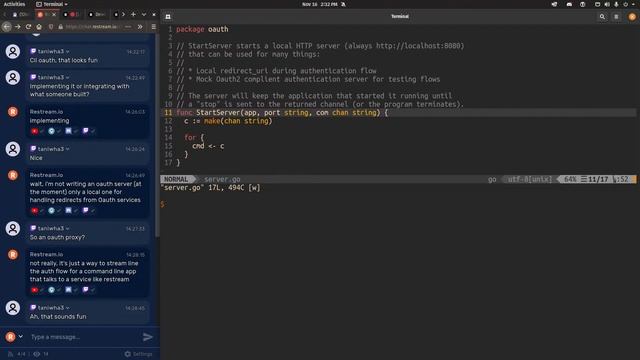
Task: Open dropdown next to taniwha3 on 'Implementing it' message
Action: pyautogui.click(x=68, y=77)
